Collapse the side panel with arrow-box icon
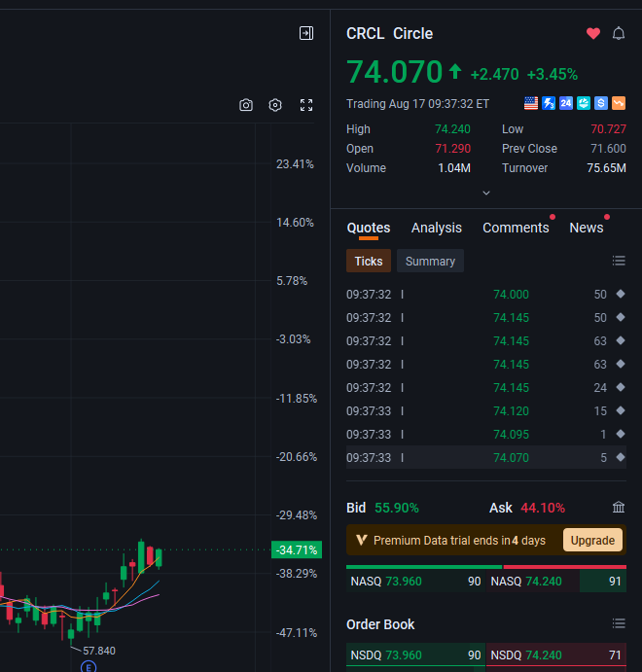The image size is (642, 672). click(x=306, y=33)
